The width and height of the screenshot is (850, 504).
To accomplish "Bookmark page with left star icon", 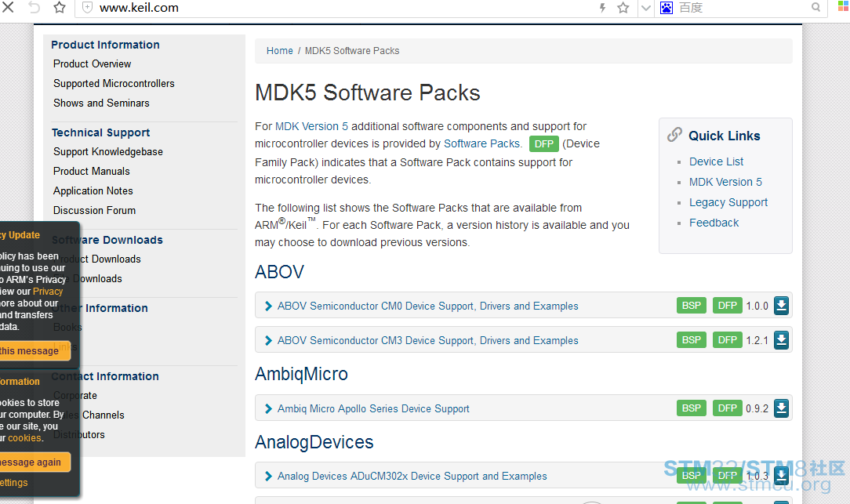I will coord(60,7).
